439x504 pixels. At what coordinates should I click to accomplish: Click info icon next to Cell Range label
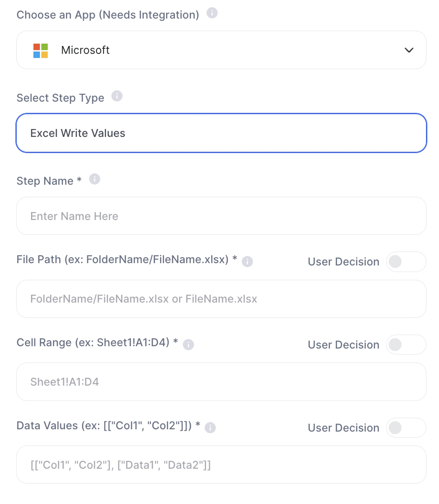point(188,345)
